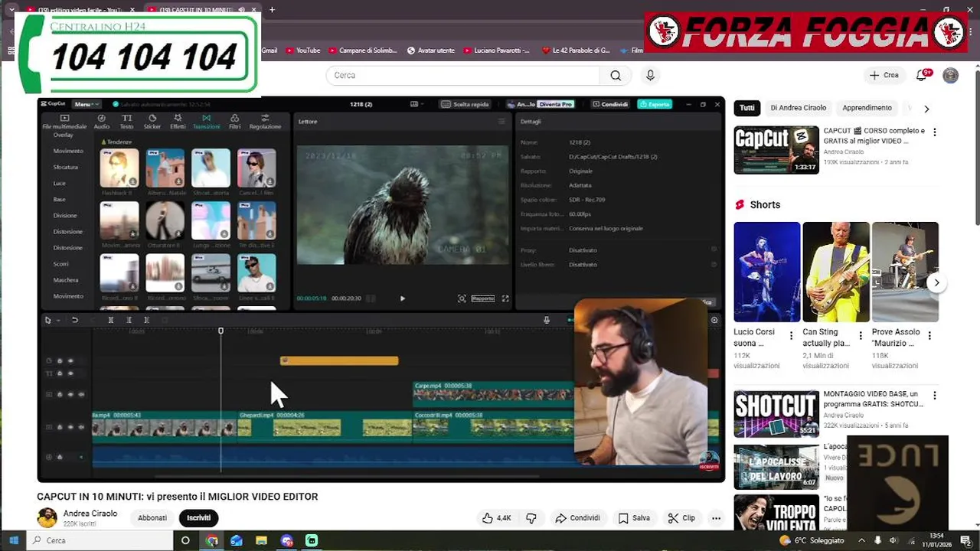Click the Crea button
Screen dimensions: 980x551
tap(884, 75)
